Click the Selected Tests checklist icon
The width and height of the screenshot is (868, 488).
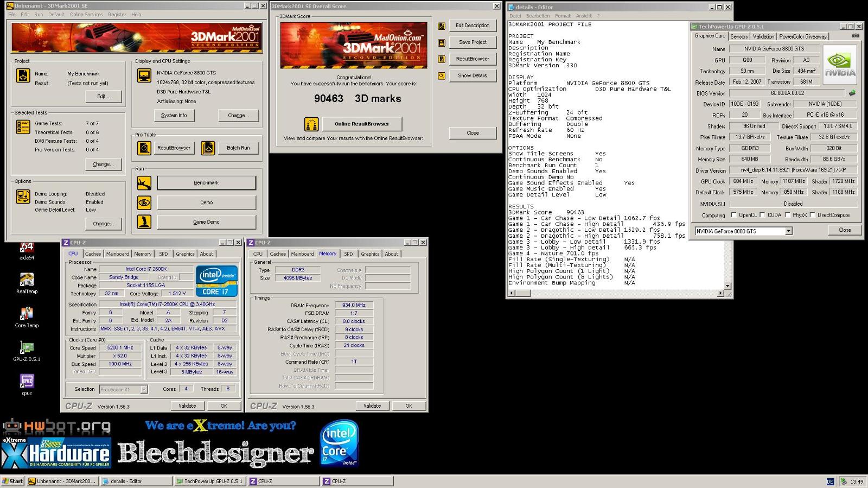23,127
